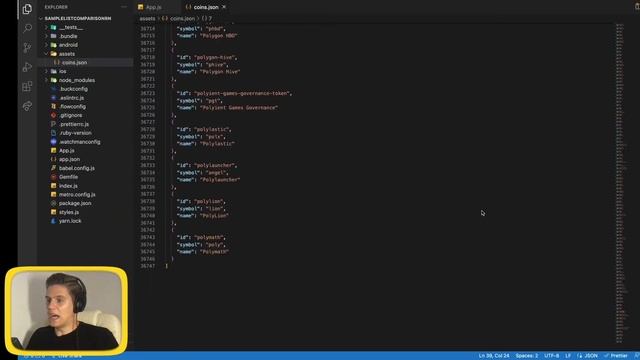Open the .eslintrc.js file
The image size is (640, 360).
click(x=71, y=98)
